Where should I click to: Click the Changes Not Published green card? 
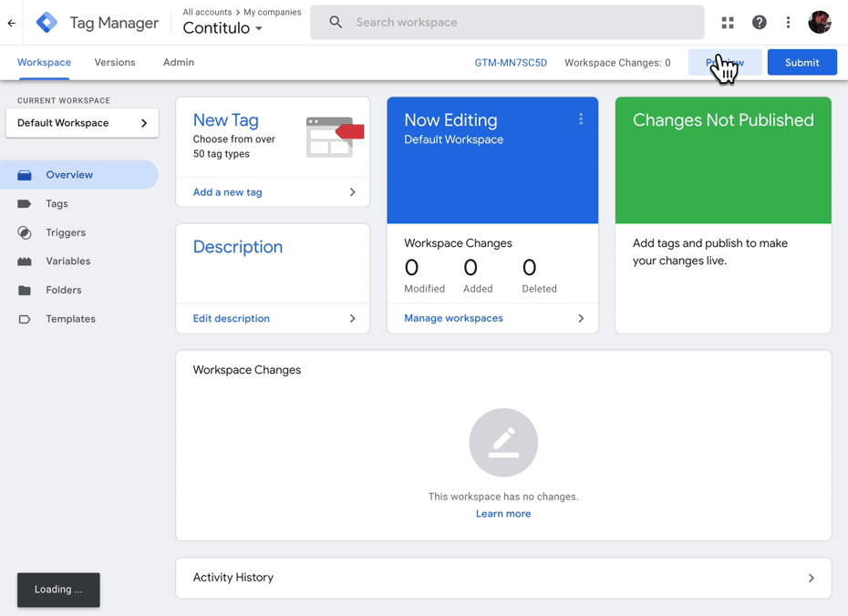[x=723, y=160]
